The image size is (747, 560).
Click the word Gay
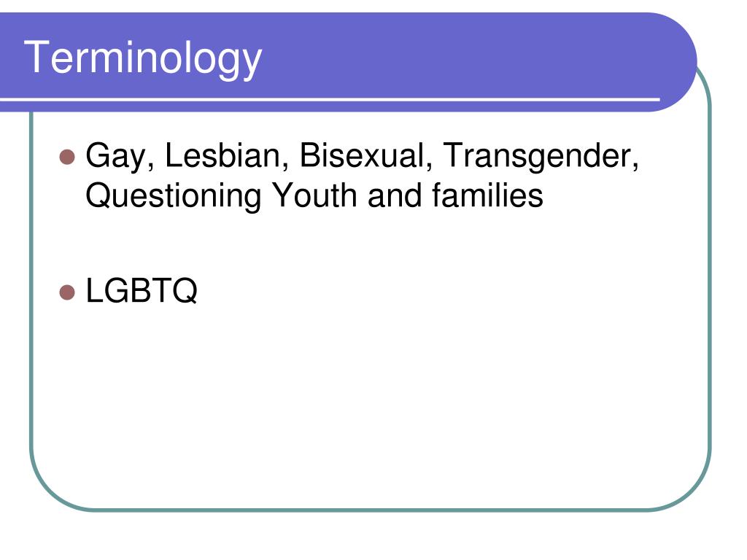coord(116,157)
